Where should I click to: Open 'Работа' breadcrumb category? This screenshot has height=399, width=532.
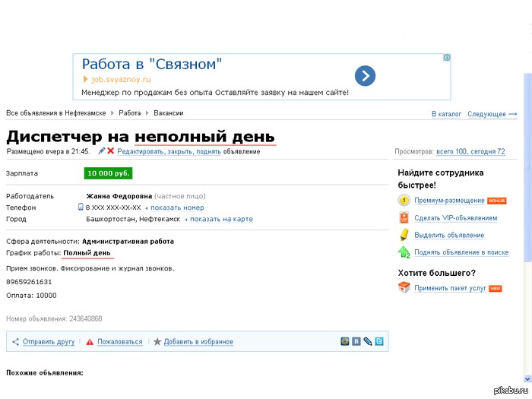click(130, 113)
